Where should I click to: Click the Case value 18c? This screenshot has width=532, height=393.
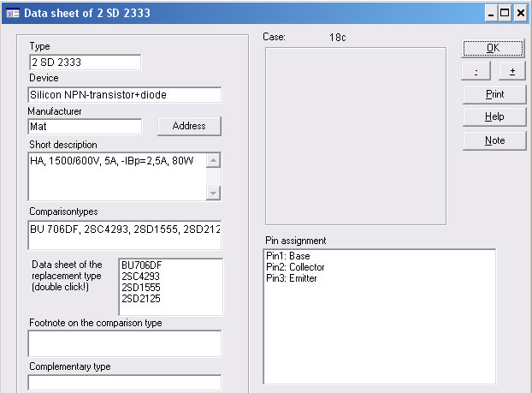[x=338, y=38]
